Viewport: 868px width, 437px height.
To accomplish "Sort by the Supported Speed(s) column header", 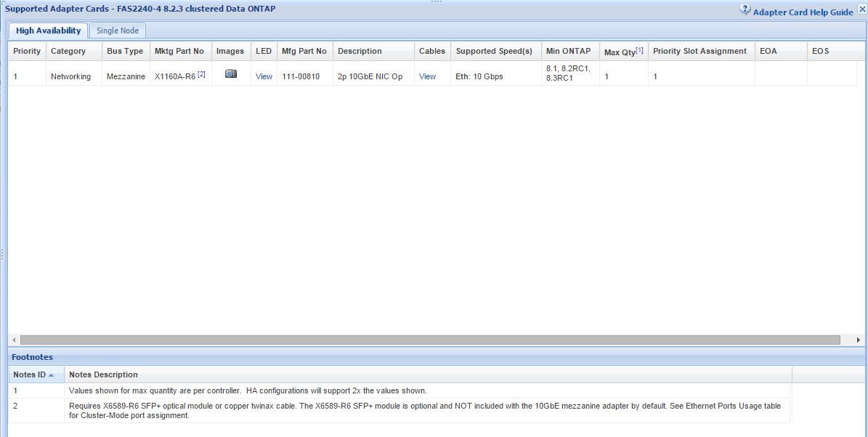I will pyautogui.click(x=495, y=51).
